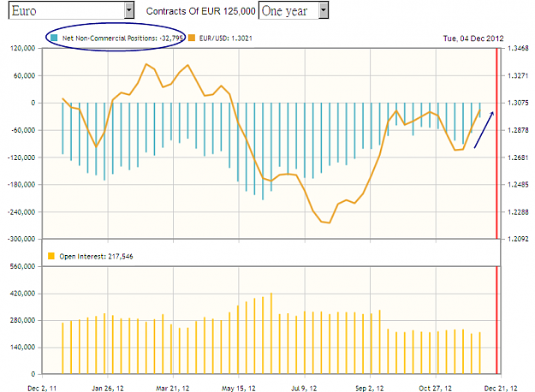Screen dimensions: 535x392
Task: Open the One year period dropdown
Action: coord(294,10)
